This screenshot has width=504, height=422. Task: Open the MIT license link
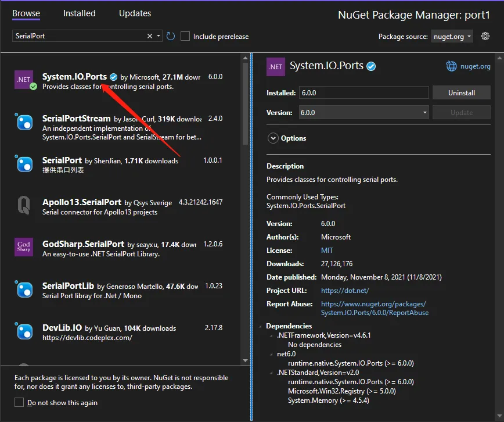point(327,251)
